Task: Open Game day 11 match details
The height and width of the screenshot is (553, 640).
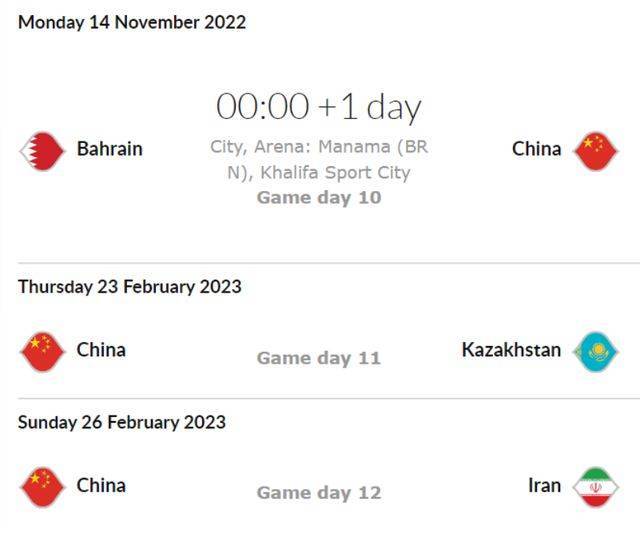Action: 319,358
